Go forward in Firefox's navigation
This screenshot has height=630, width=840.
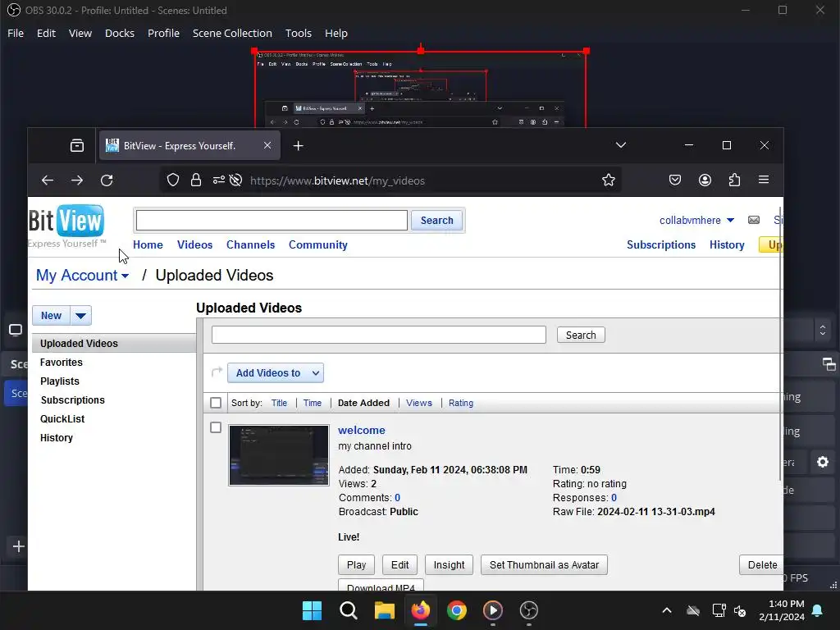point(77,180)
